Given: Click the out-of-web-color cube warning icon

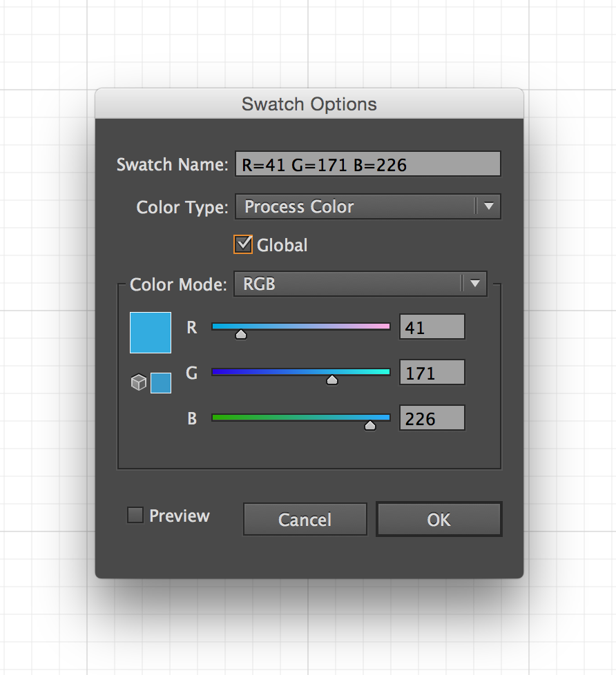Looking at the screenshot, I should point(139,382).
